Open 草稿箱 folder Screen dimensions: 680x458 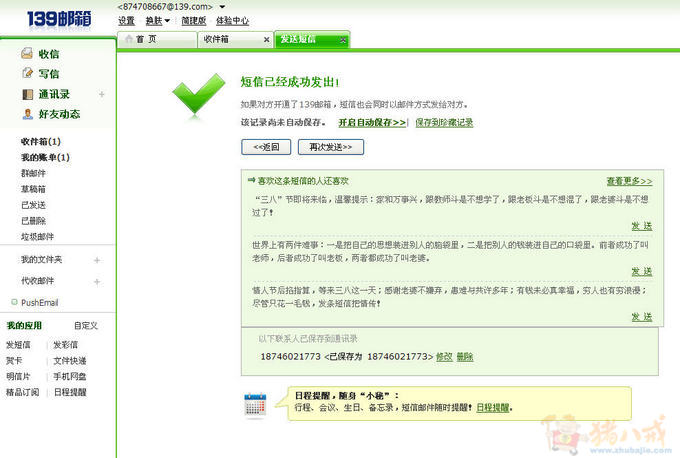[x=33, y=189]
